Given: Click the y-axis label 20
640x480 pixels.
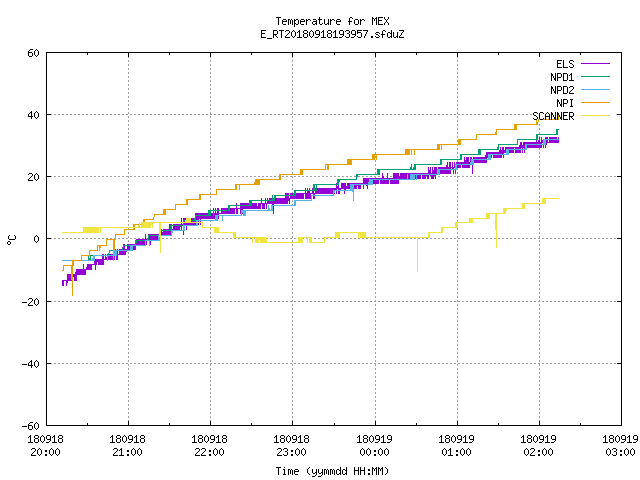Looking at the screenshot, I should (x=33, y=177).
